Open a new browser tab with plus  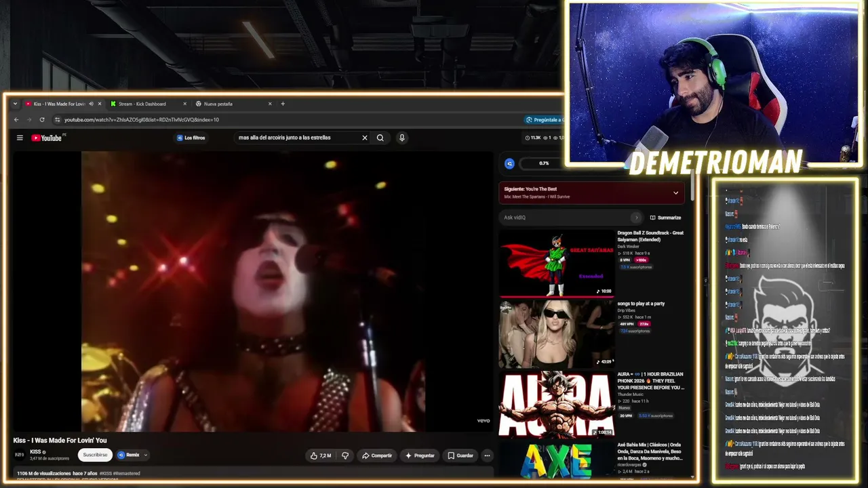tap(283, 104)
